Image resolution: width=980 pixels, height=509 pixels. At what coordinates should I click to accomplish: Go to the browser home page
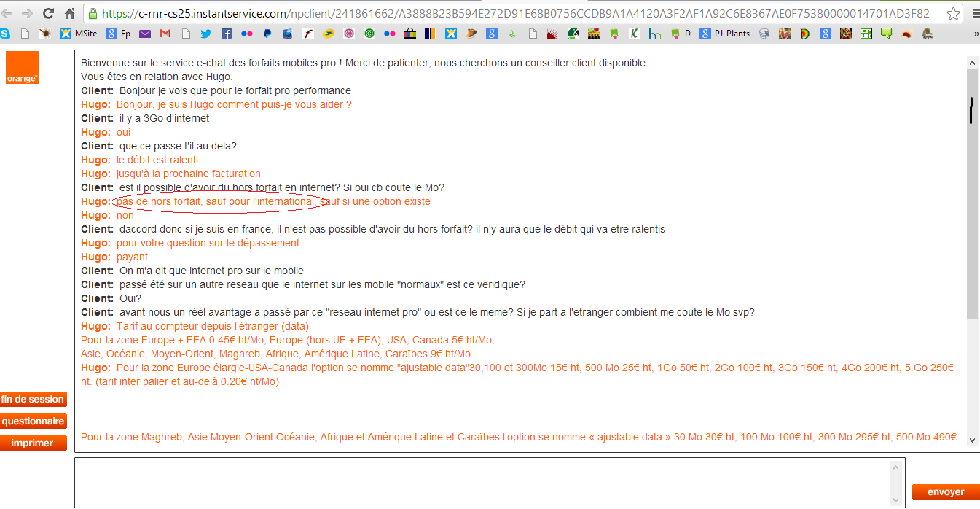(x=70, y=13)
